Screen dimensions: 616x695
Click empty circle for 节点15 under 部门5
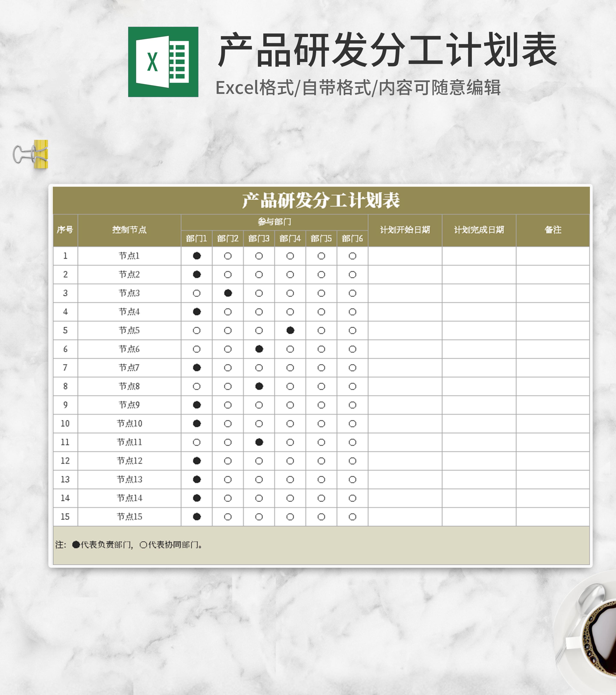(x=321, y=516)
